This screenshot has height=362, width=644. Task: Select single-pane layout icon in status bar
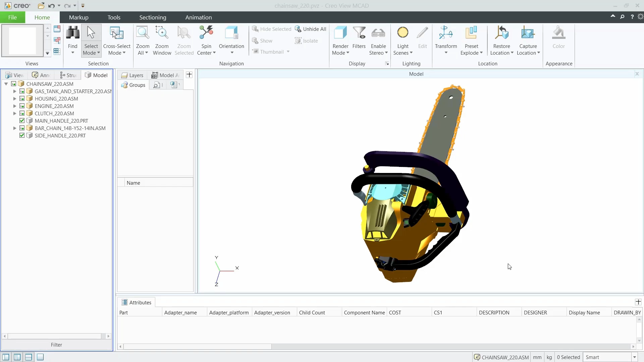(x=40, y=357)
